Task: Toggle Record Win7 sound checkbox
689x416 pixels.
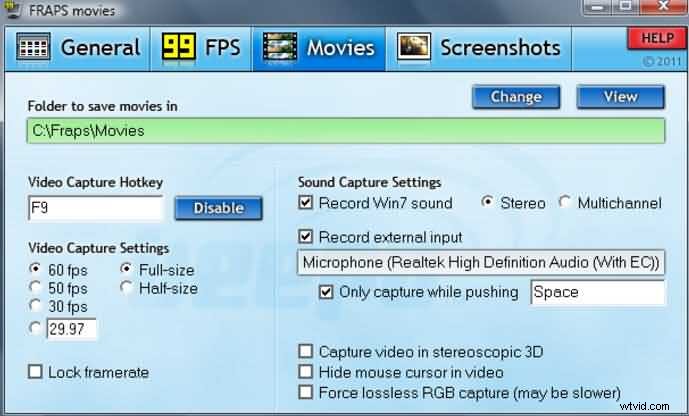Action: 307,203
